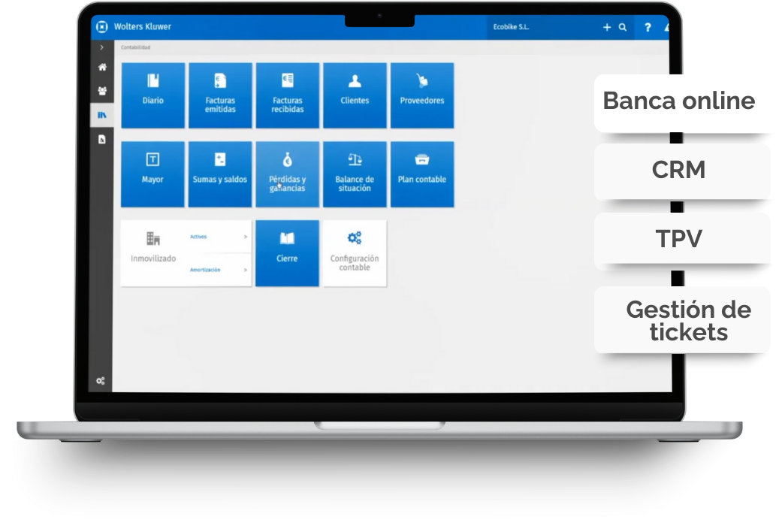782x532 pixels.
Task: Open Facturas emitidas tile
Action: point(220,95)
